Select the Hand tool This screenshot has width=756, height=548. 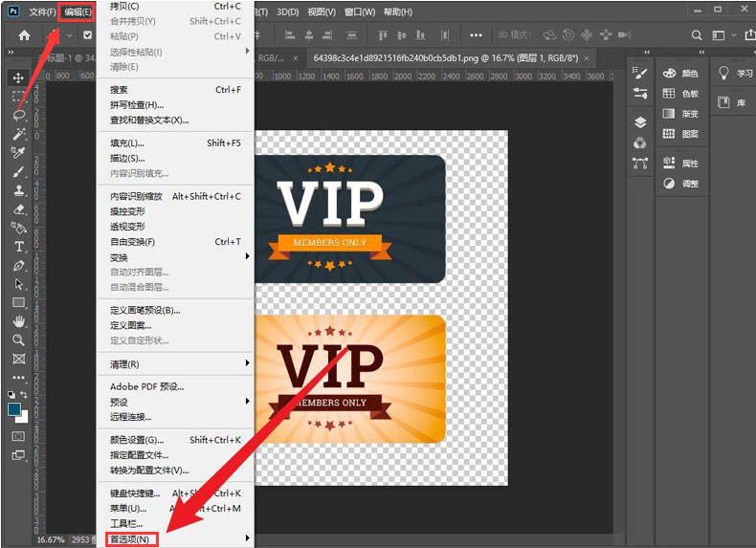tap(18, 321)
